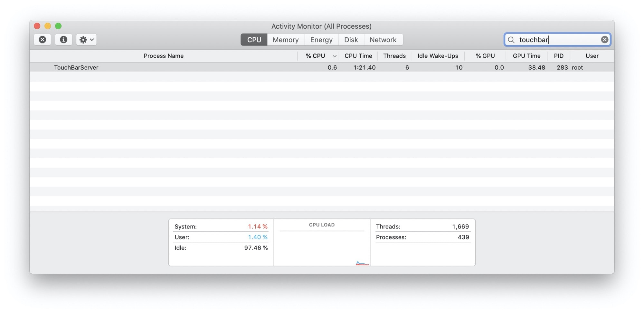Viewport: 644px width, 313px height.
Task: Show the Network tab
Action: coord(383,40)
